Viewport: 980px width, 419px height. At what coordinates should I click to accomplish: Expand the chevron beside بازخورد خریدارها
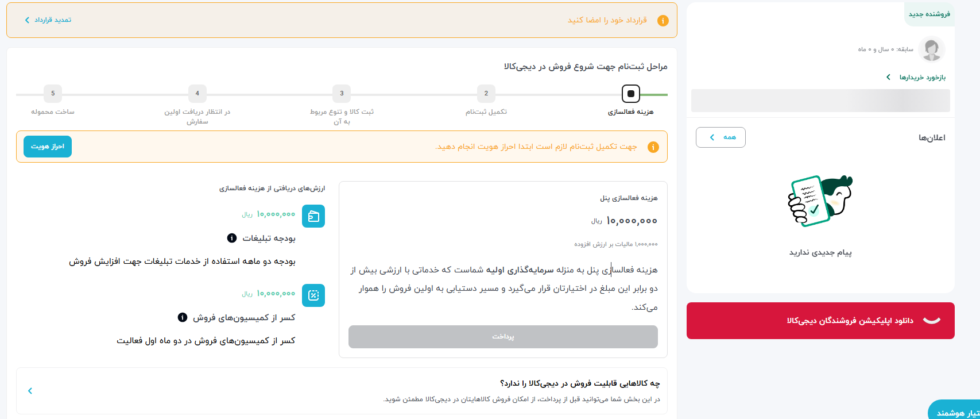click(x=888, y=77)
